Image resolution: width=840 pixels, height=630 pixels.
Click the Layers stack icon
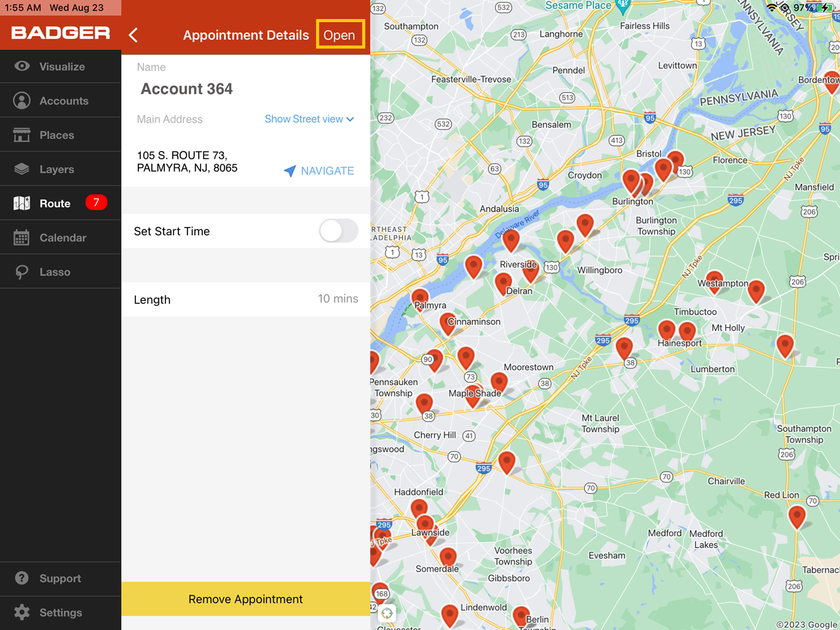point(22,169)
